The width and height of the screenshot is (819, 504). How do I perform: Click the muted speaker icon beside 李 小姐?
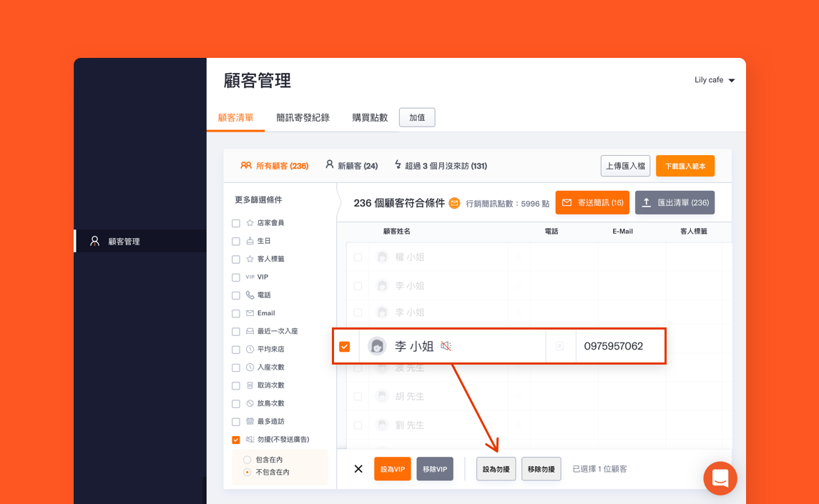coord(446,347)
